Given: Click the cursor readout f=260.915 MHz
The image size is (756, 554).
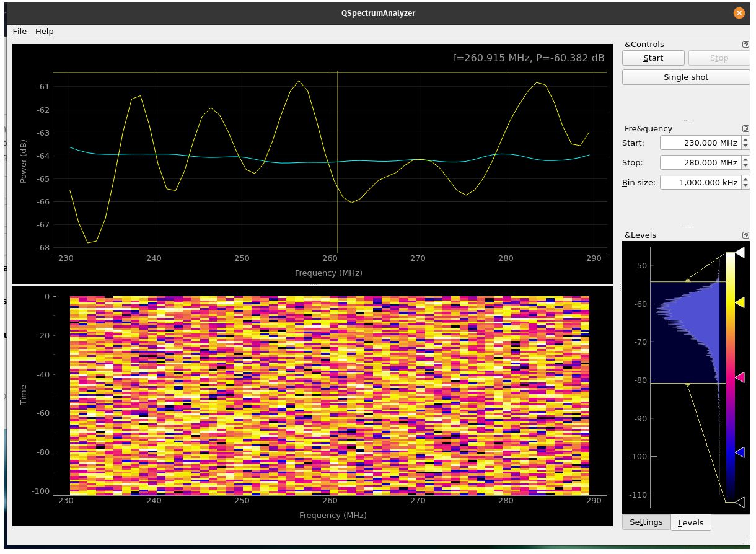Looking at the screenshot, I should pyautogui.click(x=529, y=58).
